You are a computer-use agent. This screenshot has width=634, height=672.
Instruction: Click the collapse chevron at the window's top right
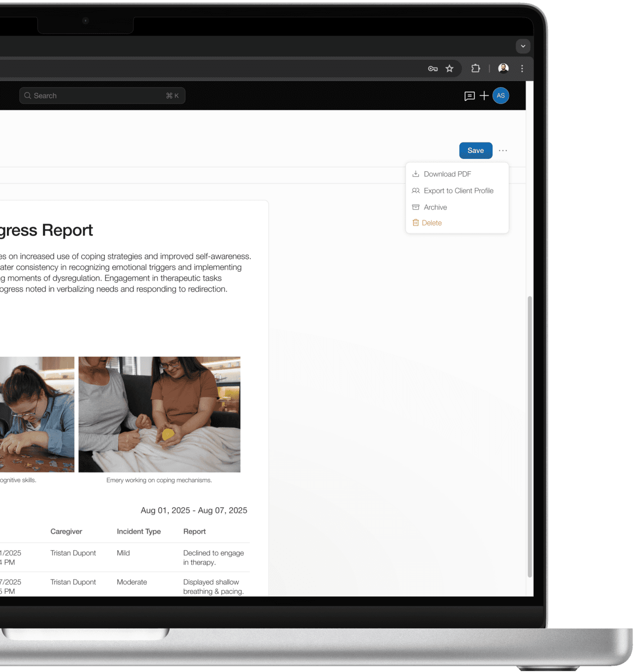523,46
